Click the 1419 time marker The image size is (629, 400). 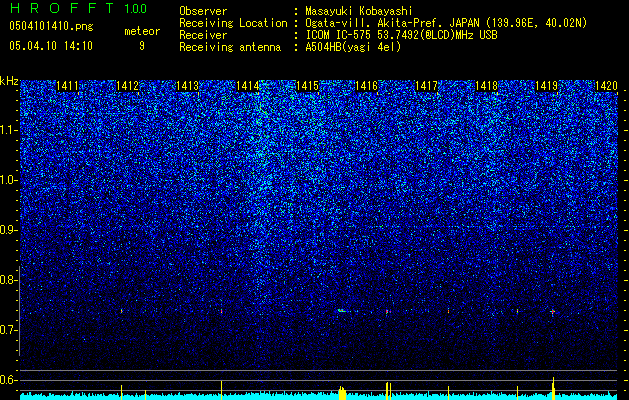pyautogui.click(x=547, y=86)
